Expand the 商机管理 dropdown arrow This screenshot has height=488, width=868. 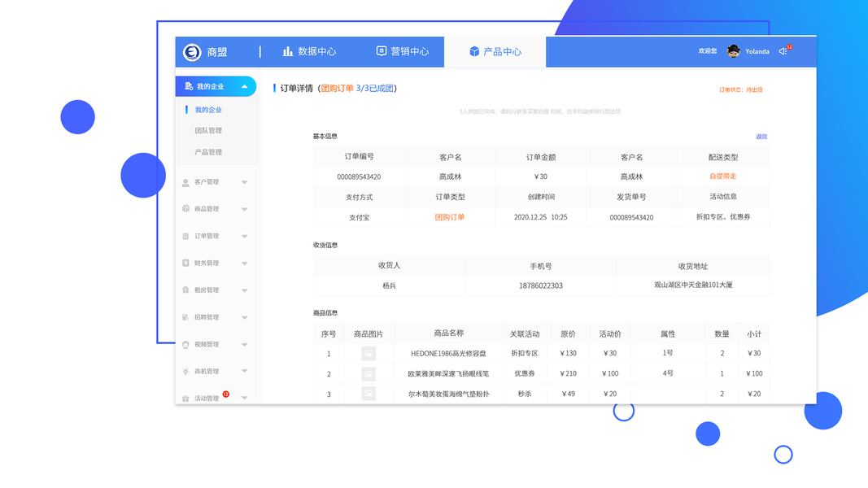244,371
